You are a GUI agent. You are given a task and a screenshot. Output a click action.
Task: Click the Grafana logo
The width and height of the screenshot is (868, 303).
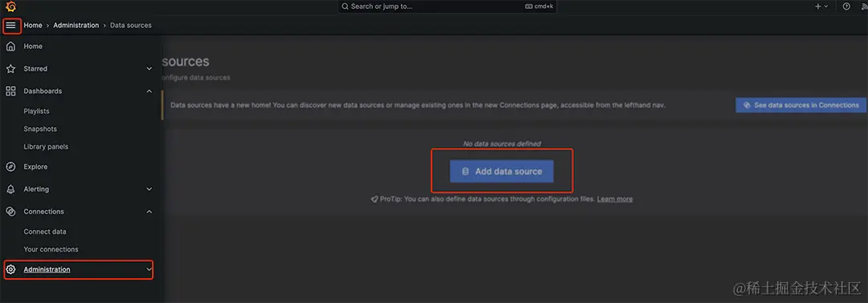[x=10, y=6]
